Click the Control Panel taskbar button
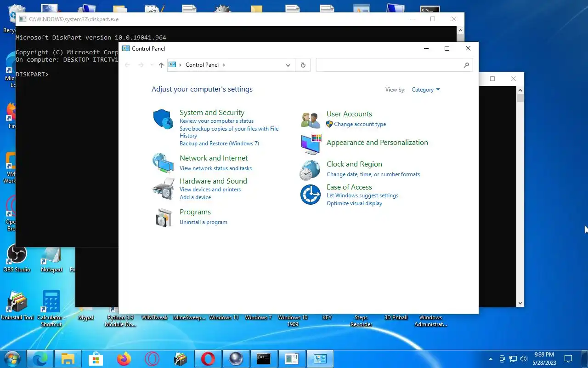Screen dimensions: 588x368 point(320,359)
